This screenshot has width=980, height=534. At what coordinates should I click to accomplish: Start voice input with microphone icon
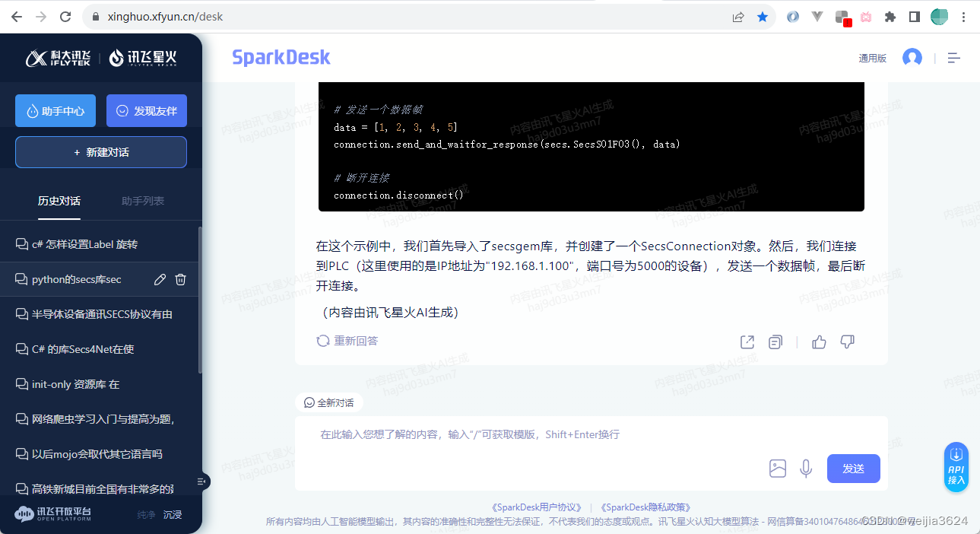[807, 469]
